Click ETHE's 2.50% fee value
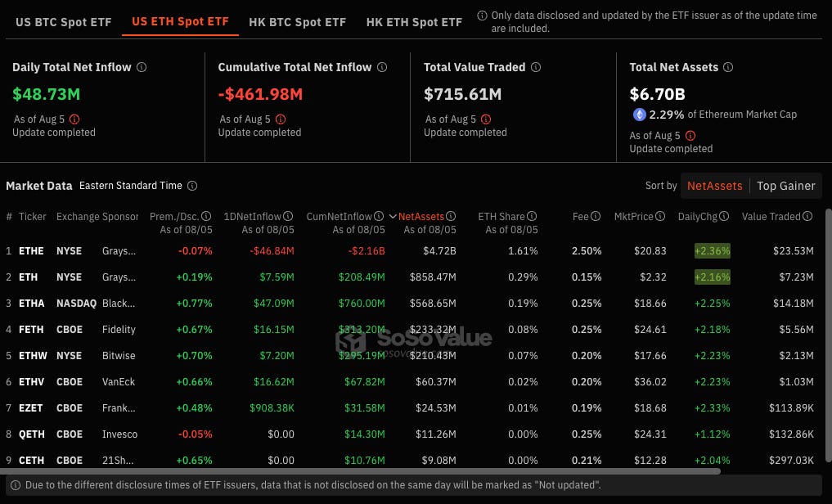This screenshot has height=504, width=832. point(587,251)
